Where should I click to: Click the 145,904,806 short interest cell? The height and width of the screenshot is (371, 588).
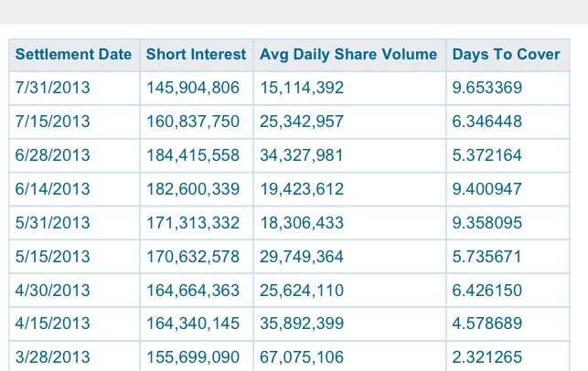click(193, 89)
